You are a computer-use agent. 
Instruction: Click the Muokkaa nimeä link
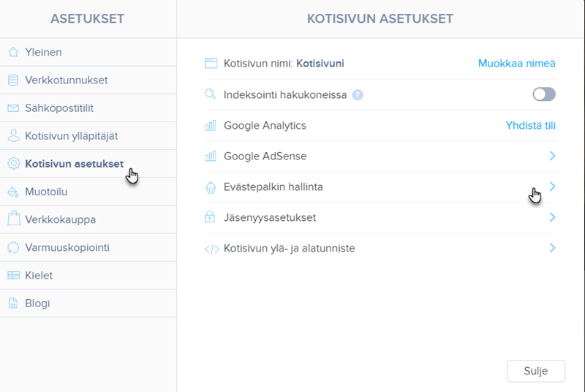516,64
